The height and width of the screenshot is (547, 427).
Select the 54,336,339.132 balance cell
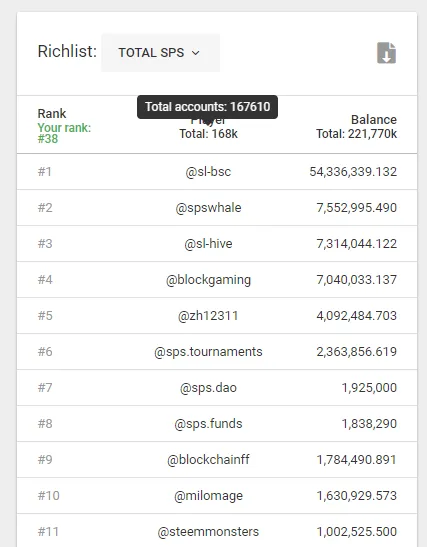(x=353, y=172)
